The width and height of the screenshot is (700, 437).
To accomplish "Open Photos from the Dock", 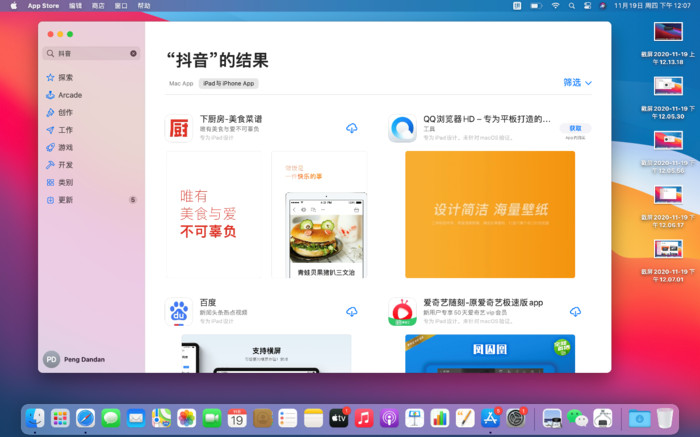I will (x=187, y=418).
